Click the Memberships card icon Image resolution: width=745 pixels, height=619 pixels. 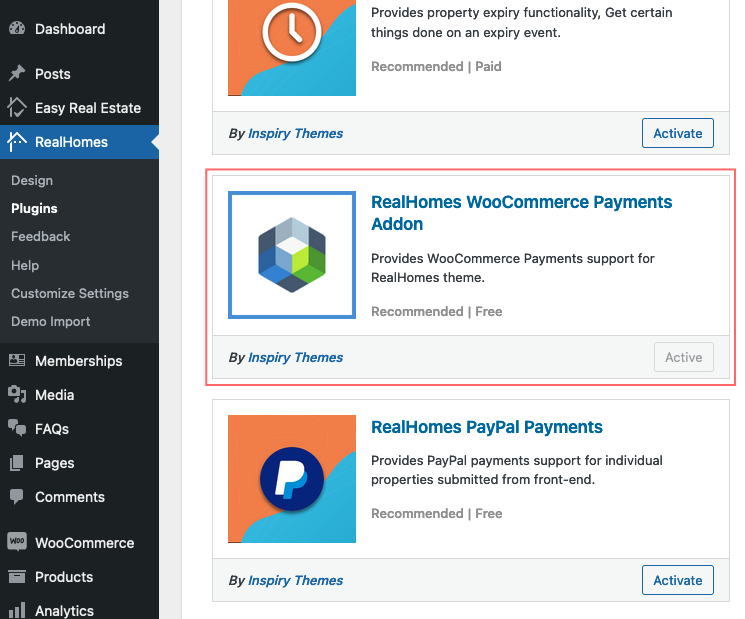17,361
